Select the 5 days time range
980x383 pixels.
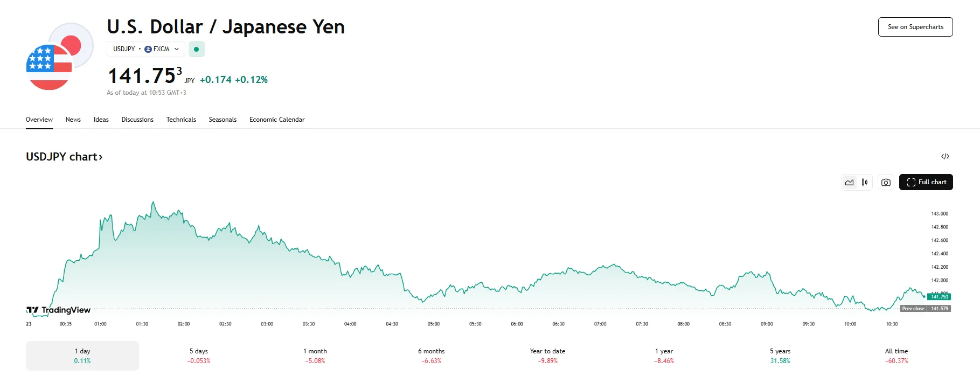coord(199,356)
